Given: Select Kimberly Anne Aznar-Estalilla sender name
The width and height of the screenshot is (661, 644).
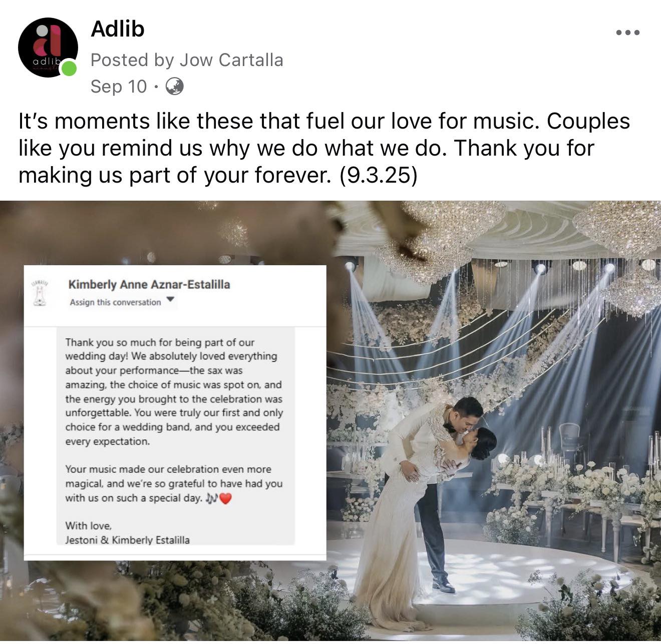Looking at the screenshot, I should coord(149,284).
